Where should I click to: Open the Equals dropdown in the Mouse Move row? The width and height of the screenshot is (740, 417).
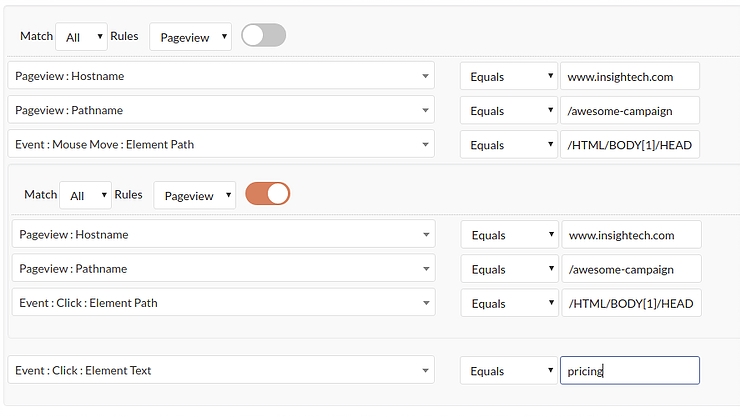(x=508, y=144)
